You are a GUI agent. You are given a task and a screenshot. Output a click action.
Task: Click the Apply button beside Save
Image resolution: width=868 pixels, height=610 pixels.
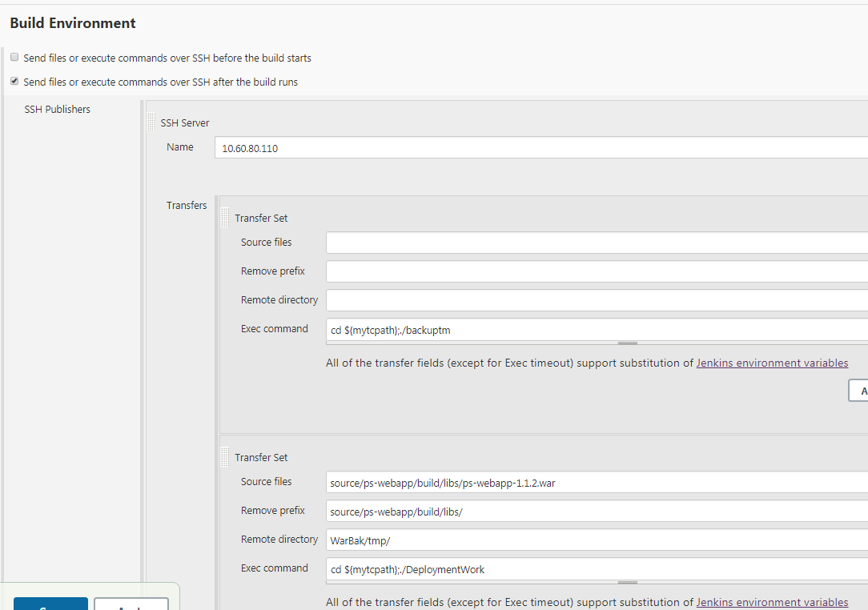point(131,604)
